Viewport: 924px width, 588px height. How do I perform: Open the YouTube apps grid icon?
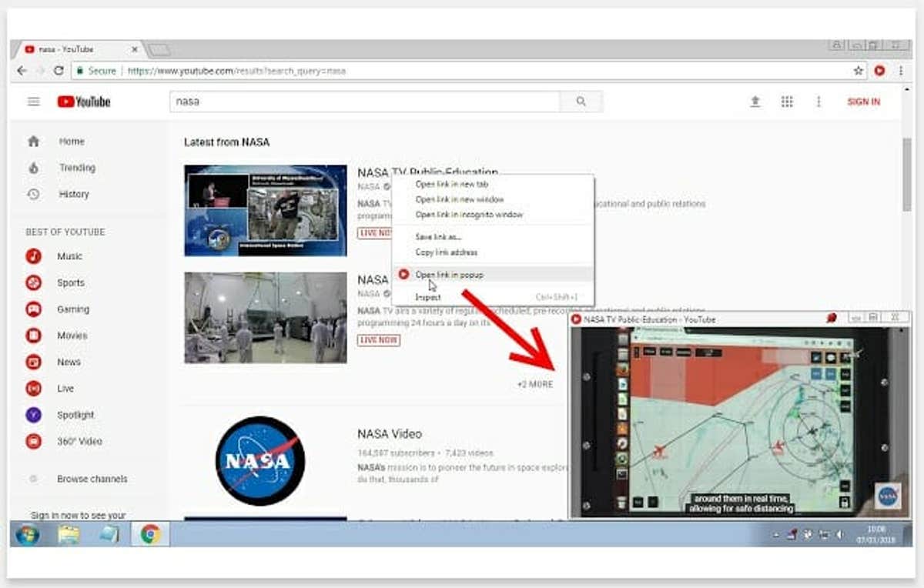pos(786,102)
